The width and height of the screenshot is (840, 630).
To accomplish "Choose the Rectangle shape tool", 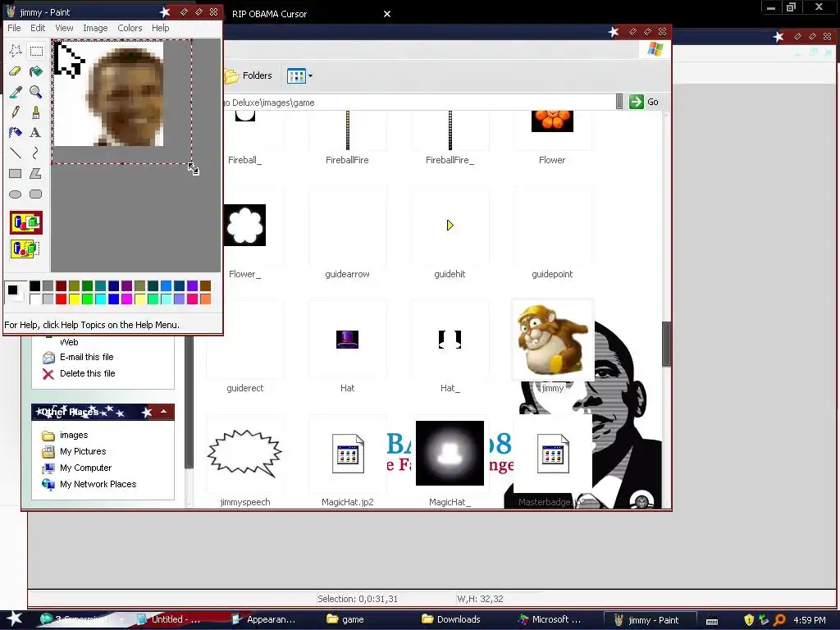I will coord(16,174).
